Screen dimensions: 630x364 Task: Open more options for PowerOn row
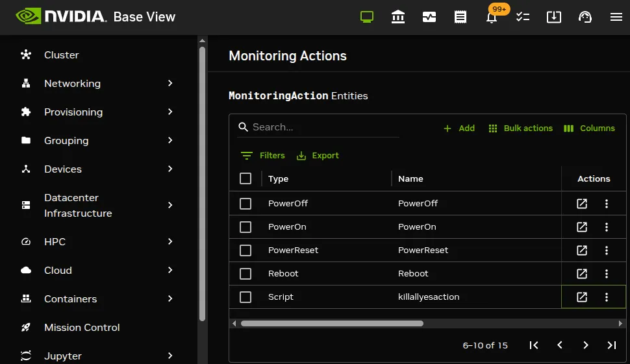tap(607, 226)
